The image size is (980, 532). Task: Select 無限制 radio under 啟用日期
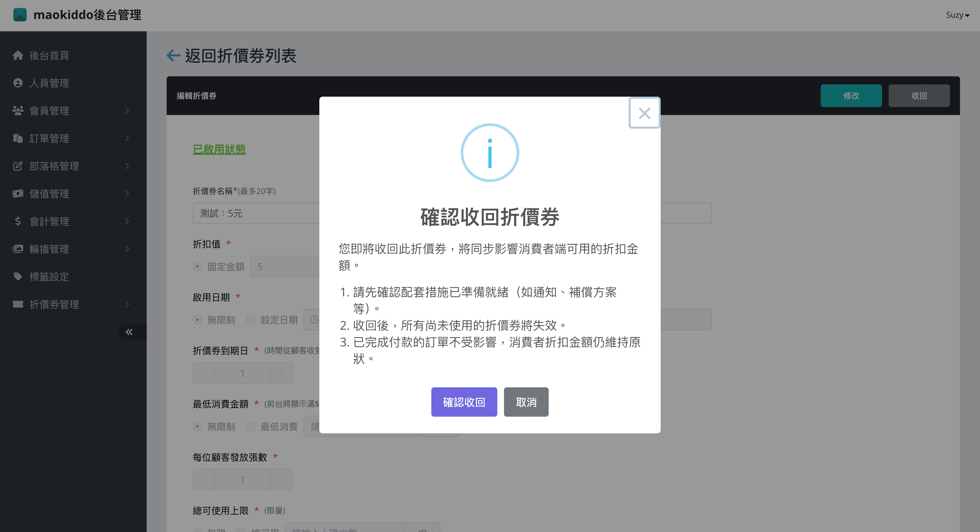tap(197, 320)
